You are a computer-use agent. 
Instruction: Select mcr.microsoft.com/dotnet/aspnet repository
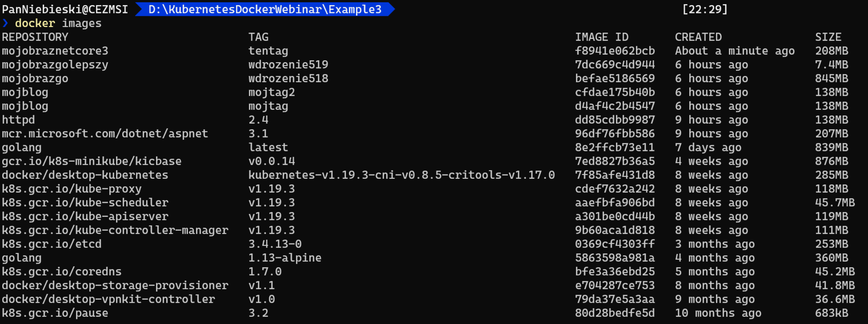(x=105, y=133)
